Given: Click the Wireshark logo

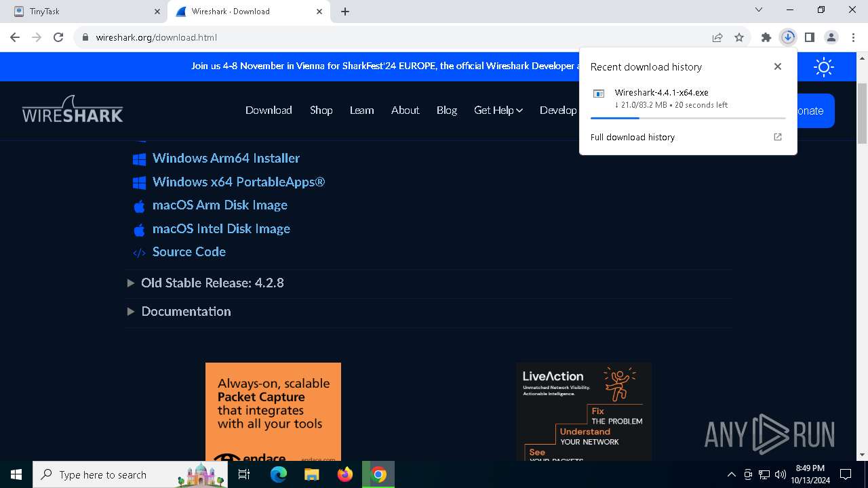Looking at the screenshot, I should point(73,110).
